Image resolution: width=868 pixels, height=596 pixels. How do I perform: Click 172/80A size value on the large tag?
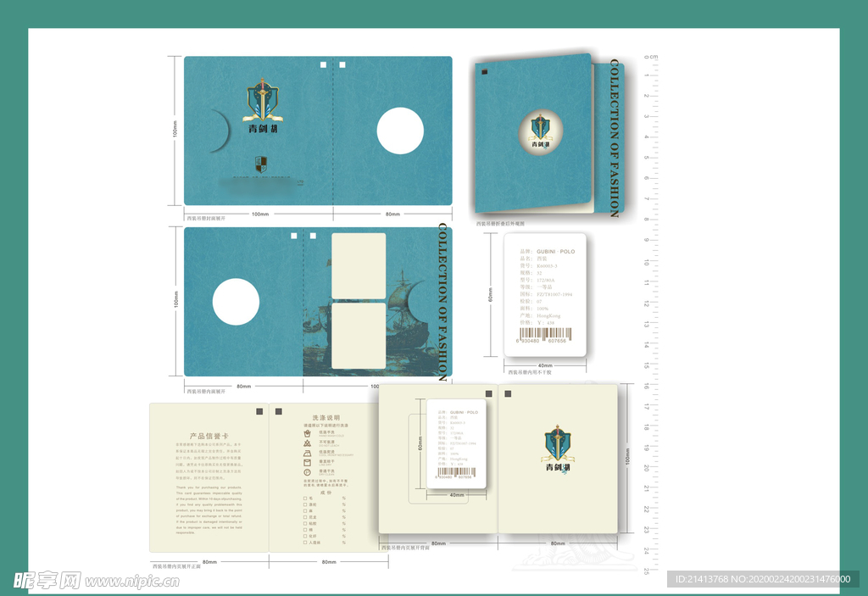tap(545, 281)
